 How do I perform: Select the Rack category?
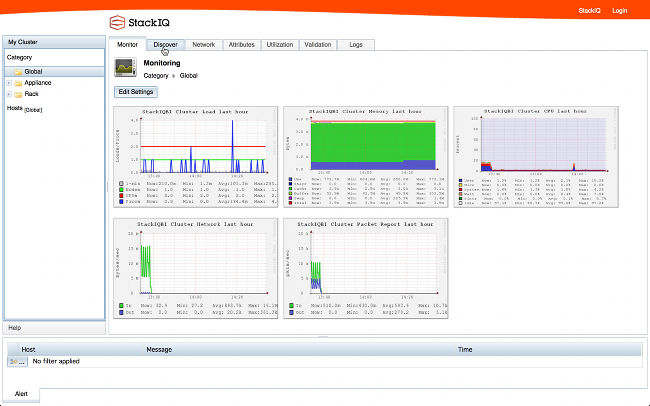click(32, 94)
